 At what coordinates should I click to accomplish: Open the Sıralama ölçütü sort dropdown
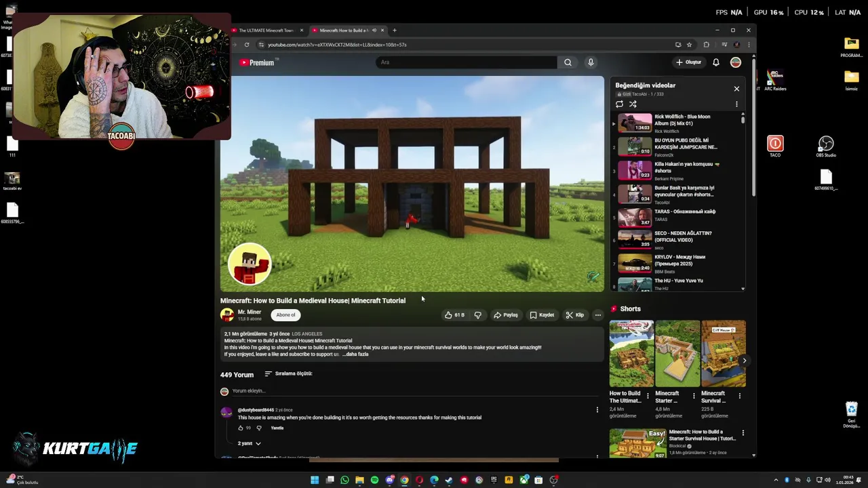tap(288, 373)
